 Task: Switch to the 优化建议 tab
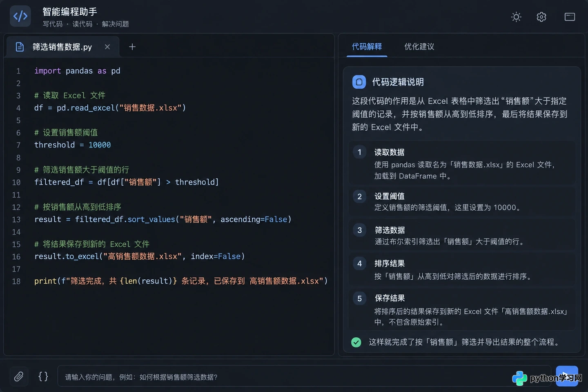[x=419, y=47]
